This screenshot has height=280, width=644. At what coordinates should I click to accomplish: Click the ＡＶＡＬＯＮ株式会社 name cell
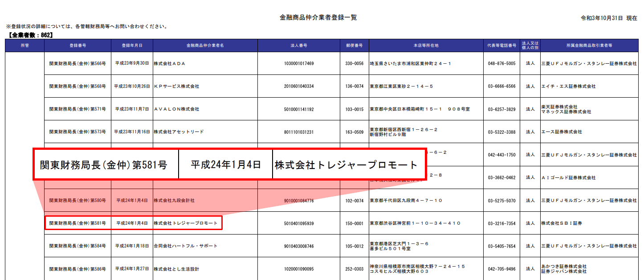(176, 109)
